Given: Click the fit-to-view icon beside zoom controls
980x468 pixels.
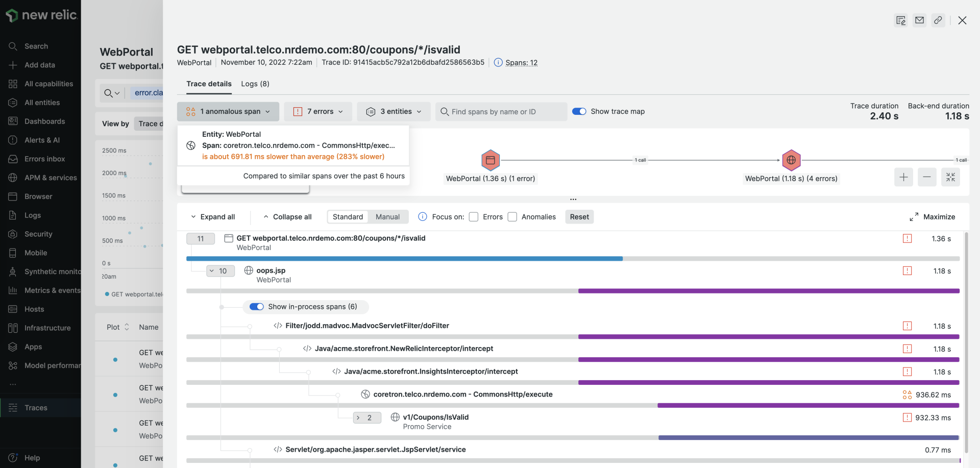Looking at the screenshot, I should (x=950, y=177).
